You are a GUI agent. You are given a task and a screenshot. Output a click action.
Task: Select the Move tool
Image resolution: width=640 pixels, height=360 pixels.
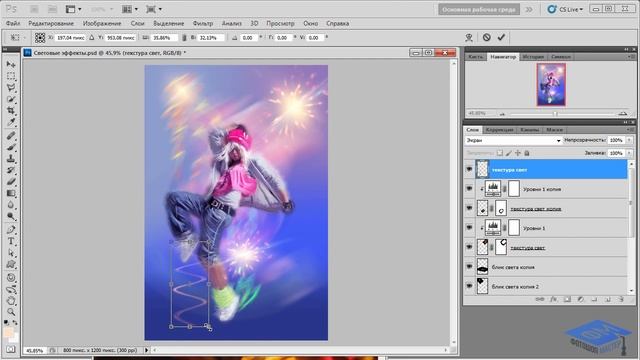(x=11, y=64)
